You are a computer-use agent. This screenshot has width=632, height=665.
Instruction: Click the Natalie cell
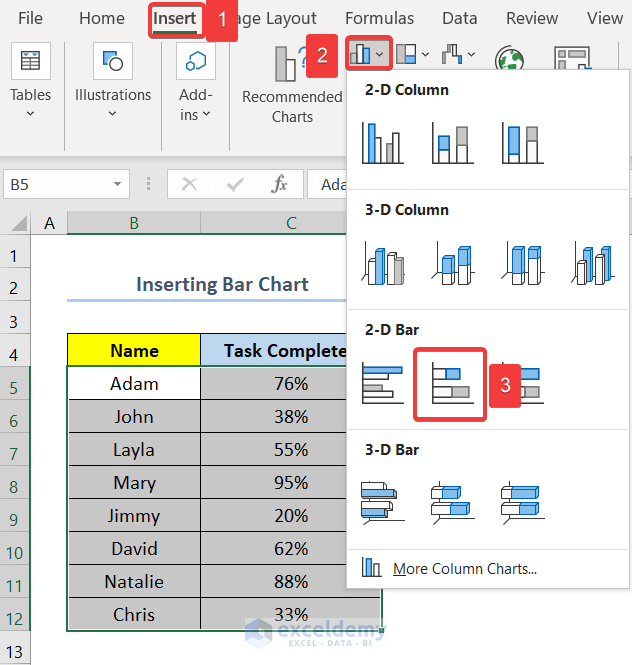click(x=134, y=581)
